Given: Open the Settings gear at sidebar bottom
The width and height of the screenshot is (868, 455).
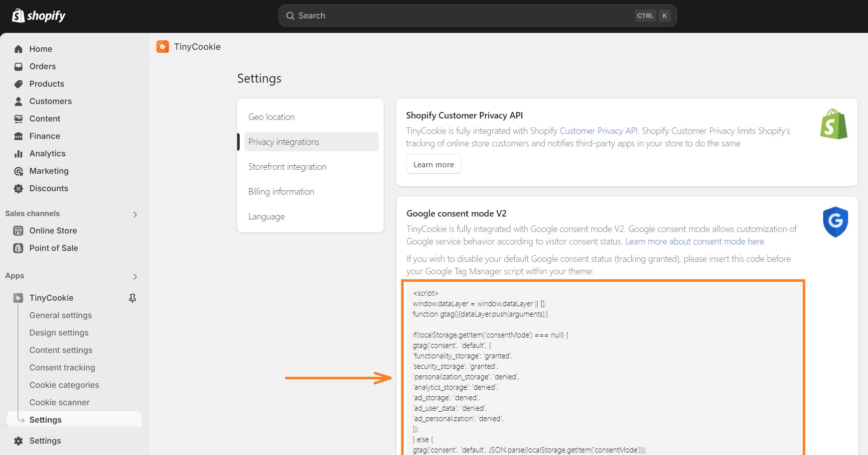Looking at the screenshot, I should pyautogui.click(x=18, y=441).
